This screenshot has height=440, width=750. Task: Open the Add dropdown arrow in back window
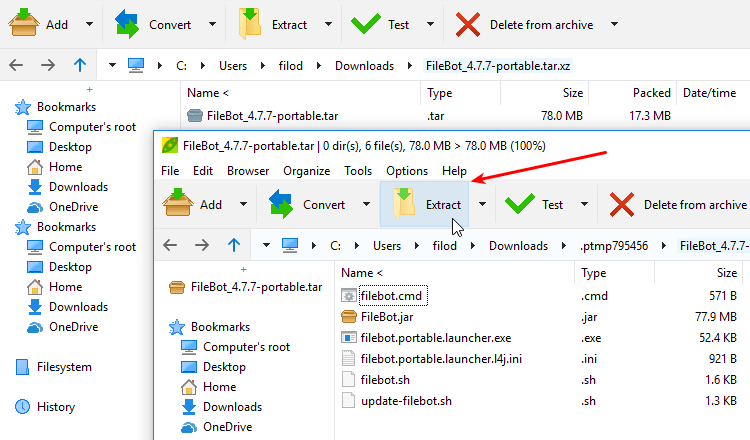click(89, 24)
